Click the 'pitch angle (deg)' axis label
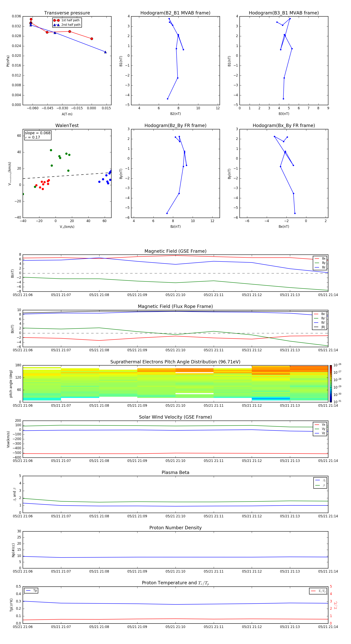The width and height of the screenshot is (351, 644). pos(11,383)
